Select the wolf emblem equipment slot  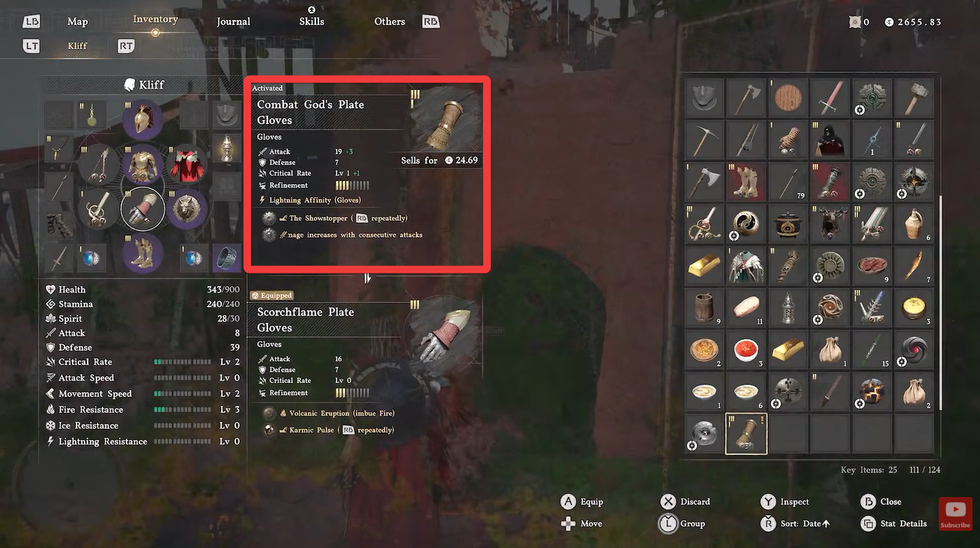pos(187,210)
